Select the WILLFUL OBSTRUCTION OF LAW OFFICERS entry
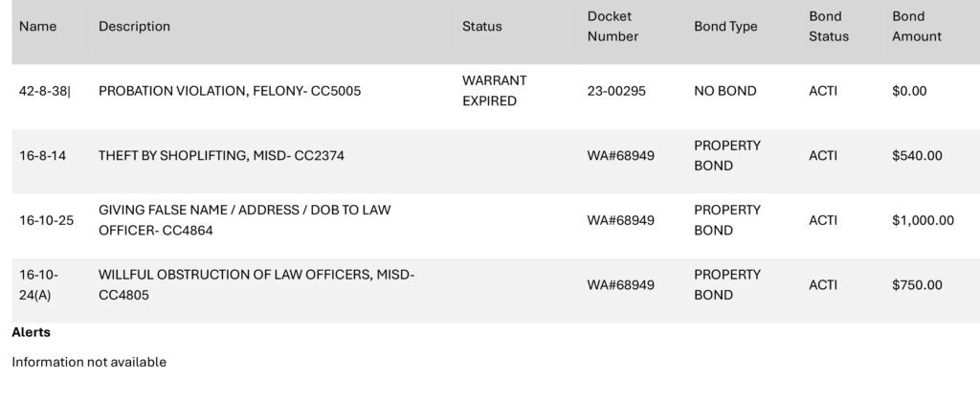The image size is (980, 403). (256, 285)
